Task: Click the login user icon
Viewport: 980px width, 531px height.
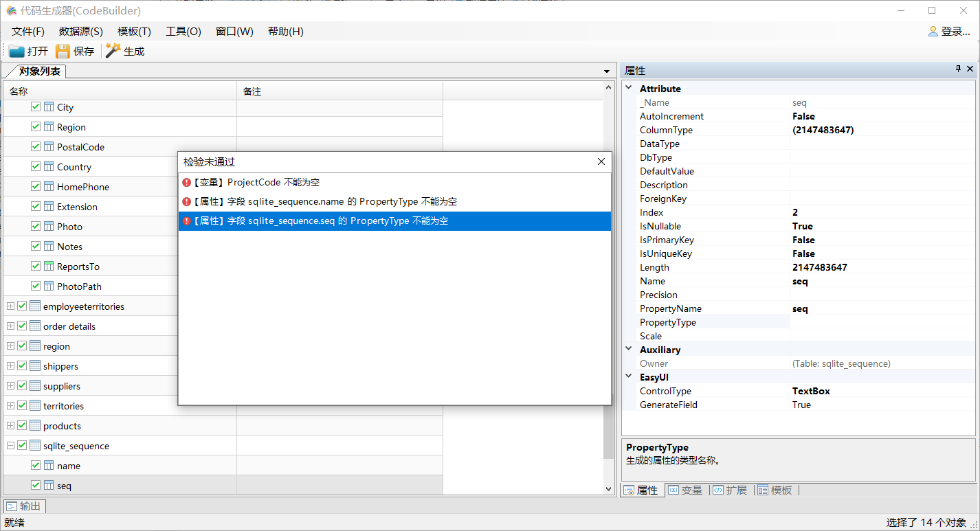Action: pyautogui.click(x=933, y=31)
